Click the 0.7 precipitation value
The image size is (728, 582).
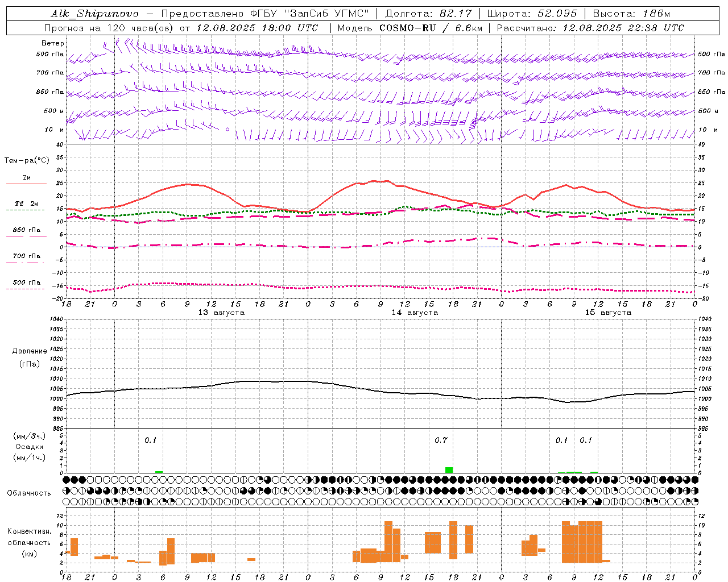441,440
